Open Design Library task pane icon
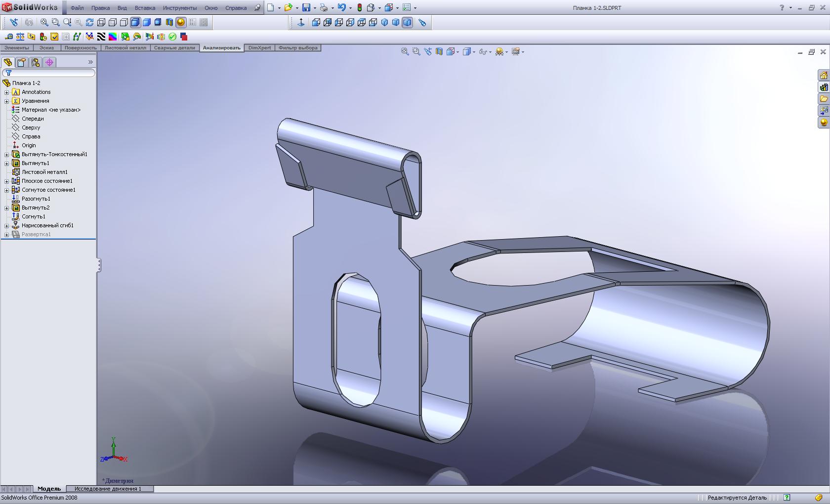Viewport: 830px width, 504px height. pyautogui.click(x=824, y=87)
